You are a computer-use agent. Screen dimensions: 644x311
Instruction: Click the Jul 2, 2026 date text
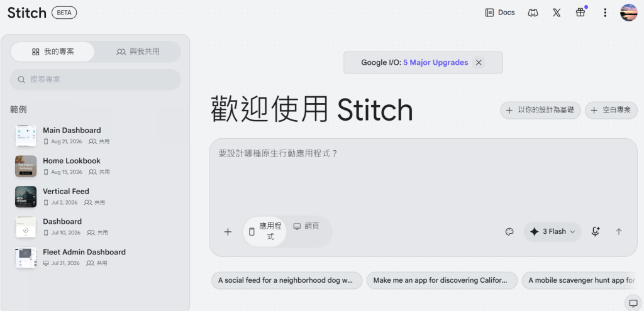[x=64, y=202]
